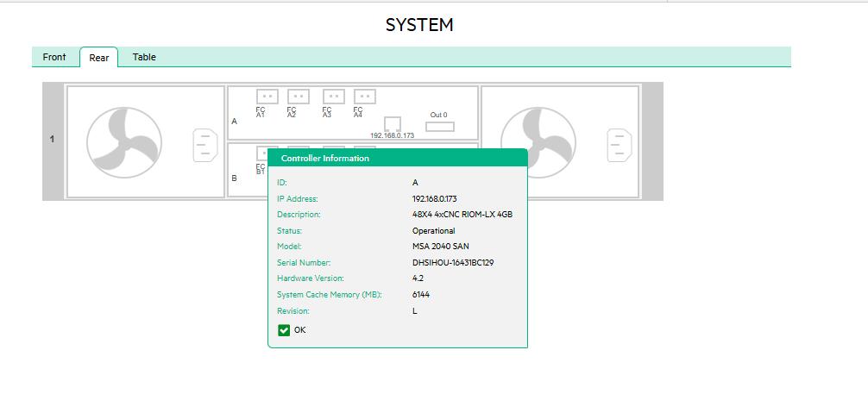The width and height of the screenshot is (868, 394).
Task: Select controller A label in rear diagram
Action: point(234,122)
